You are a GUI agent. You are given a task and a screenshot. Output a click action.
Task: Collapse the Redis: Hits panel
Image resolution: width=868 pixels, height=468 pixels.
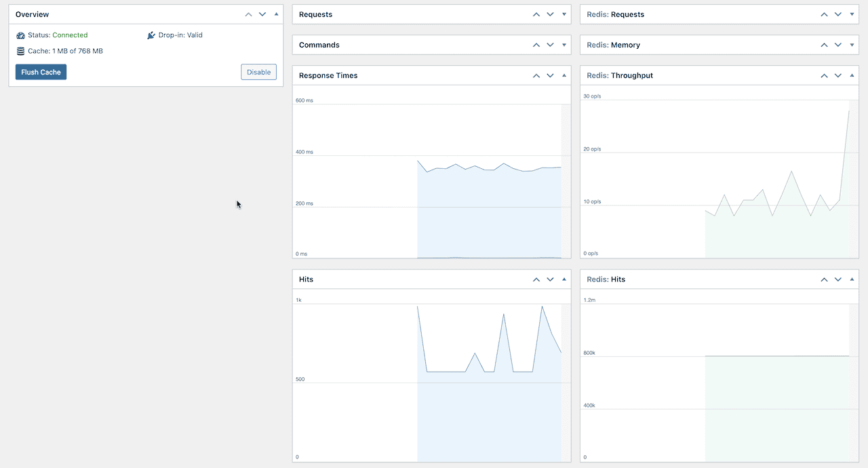click(852, 279)
